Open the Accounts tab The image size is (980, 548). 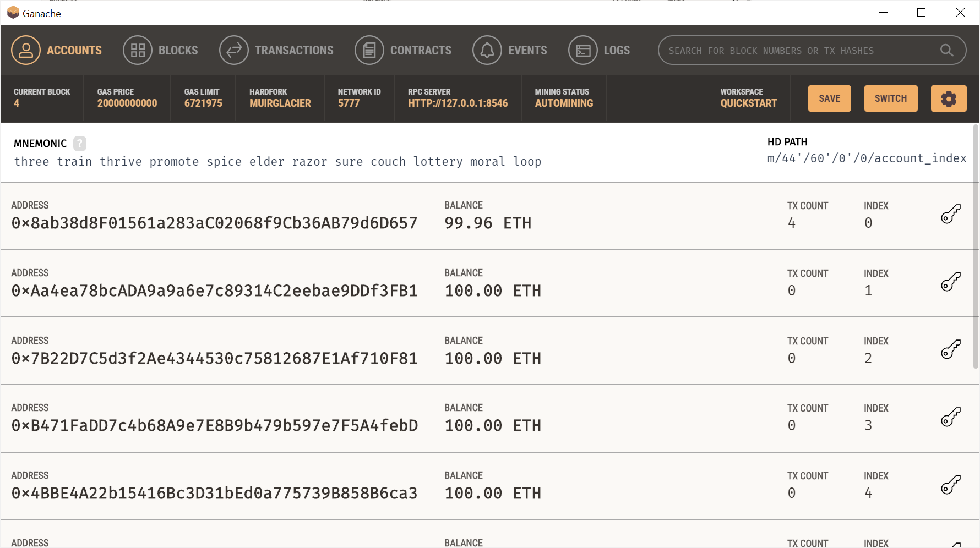[57, 50]
